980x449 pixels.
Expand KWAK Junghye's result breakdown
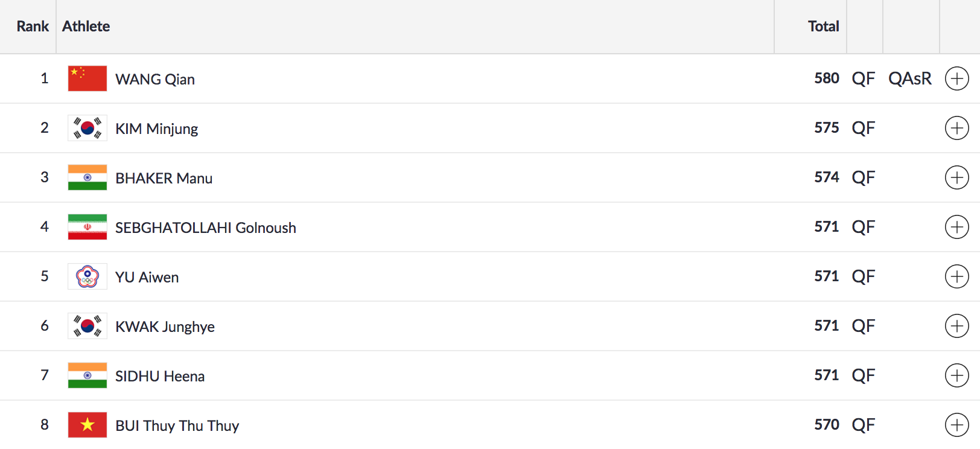click(x=956, y=326)
